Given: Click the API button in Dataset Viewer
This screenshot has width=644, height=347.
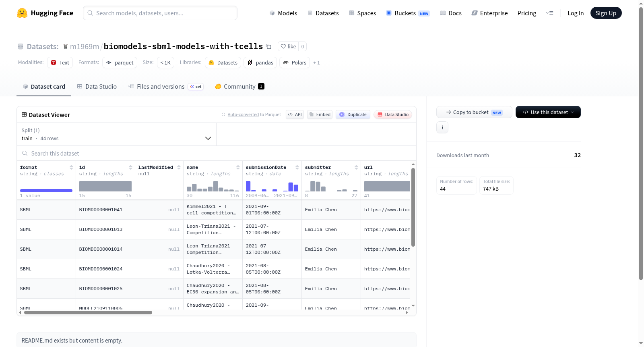Looking at the screenshot, I should coord(295,114).
